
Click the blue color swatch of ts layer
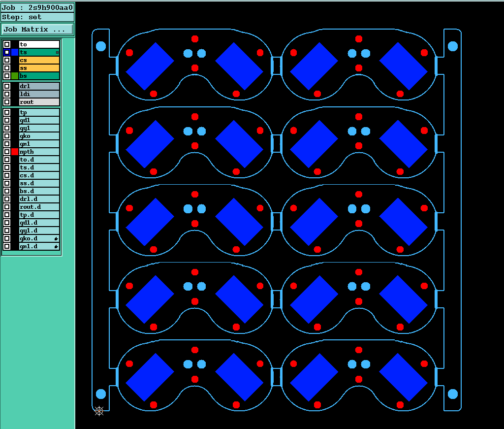[15, 52]
